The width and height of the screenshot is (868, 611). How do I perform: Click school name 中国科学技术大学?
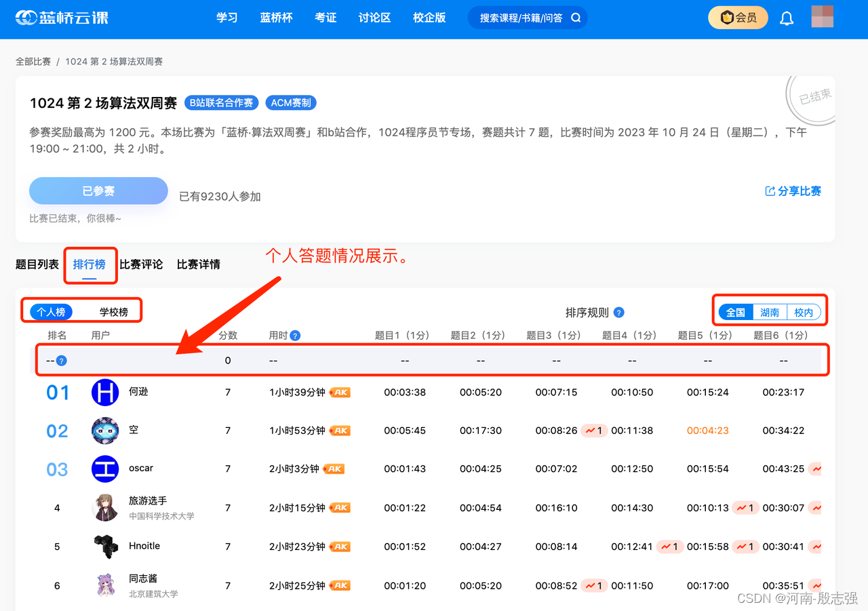[161, 516]
